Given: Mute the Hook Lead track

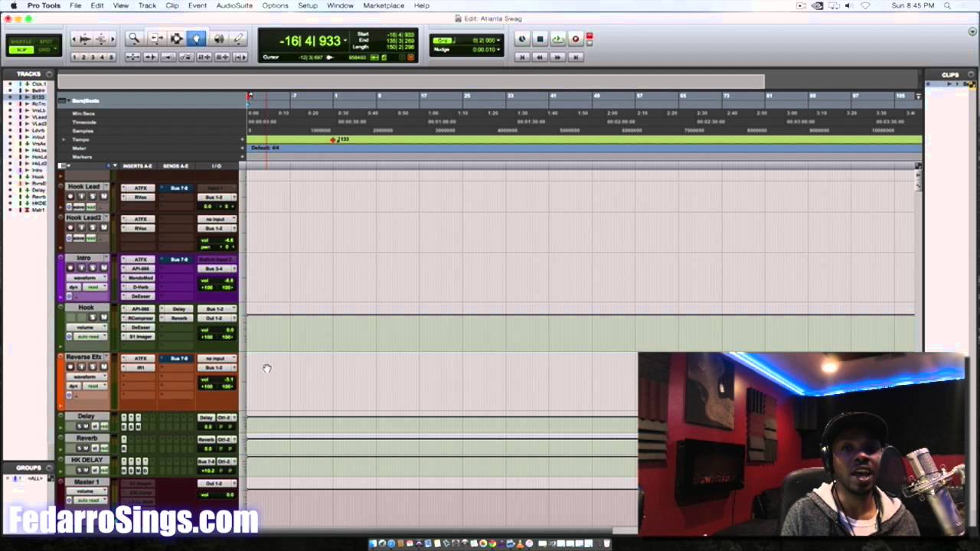Looking at the screenshot, I should coord(103,197).
